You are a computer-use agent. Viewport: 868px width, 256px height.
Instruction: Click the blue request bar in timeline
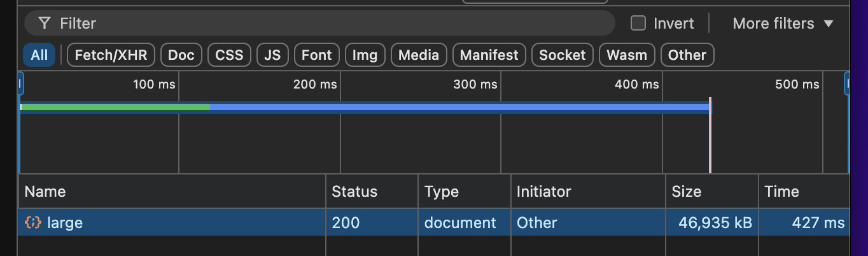point(458,107)
